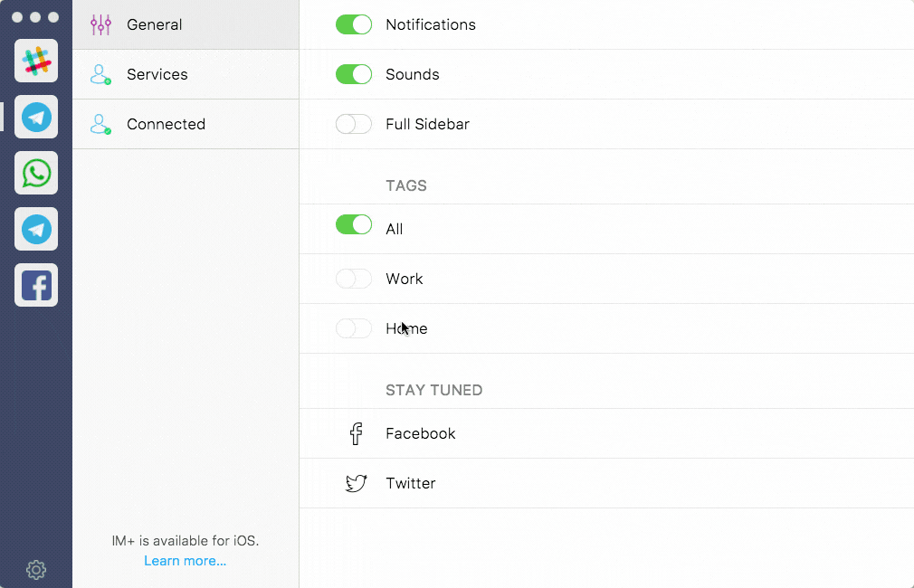
Task: Turn on the Home tag toggle
Action: pos(354,328)
